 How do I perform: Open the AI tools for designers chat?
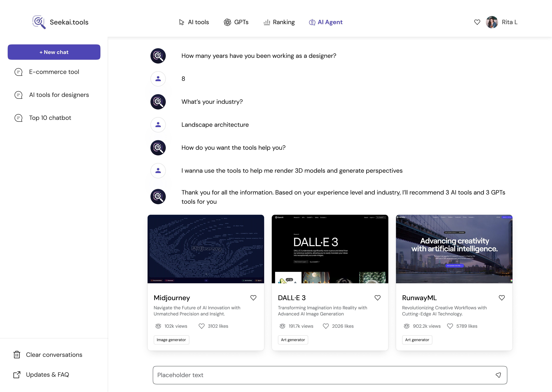pyautogui.click(x=59, y=95)
